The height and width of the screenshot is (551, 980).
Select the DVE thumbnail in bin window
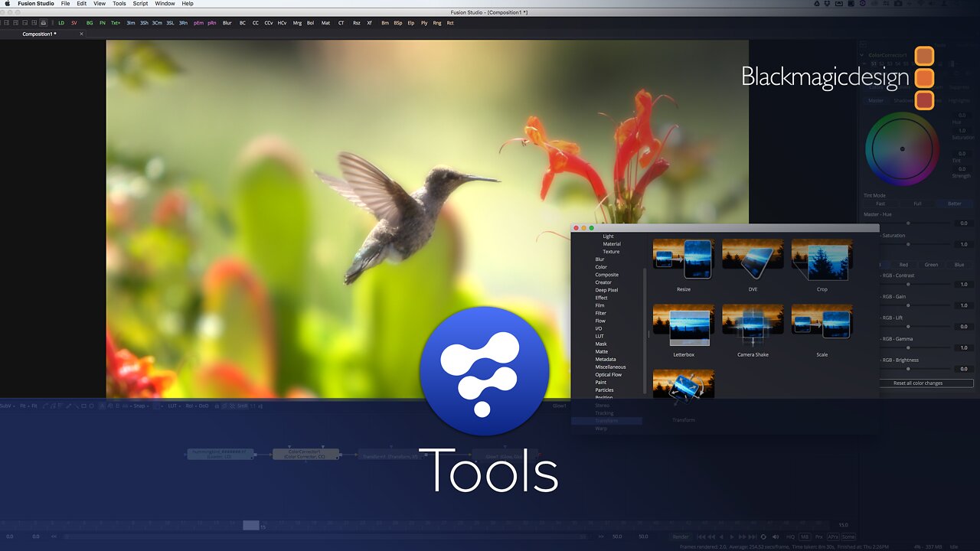click(x=753, y=260)
